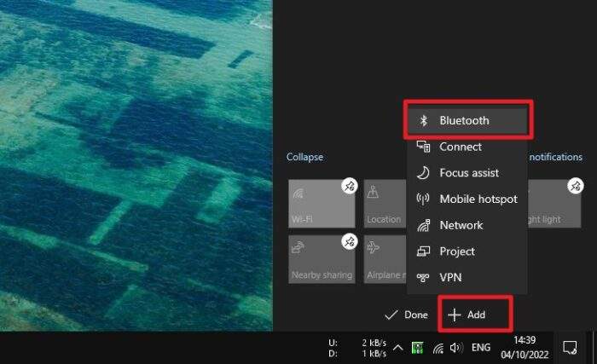Toggle the Nearby sharing tile
The image size is (597, 364).
[x=322, y=259]
